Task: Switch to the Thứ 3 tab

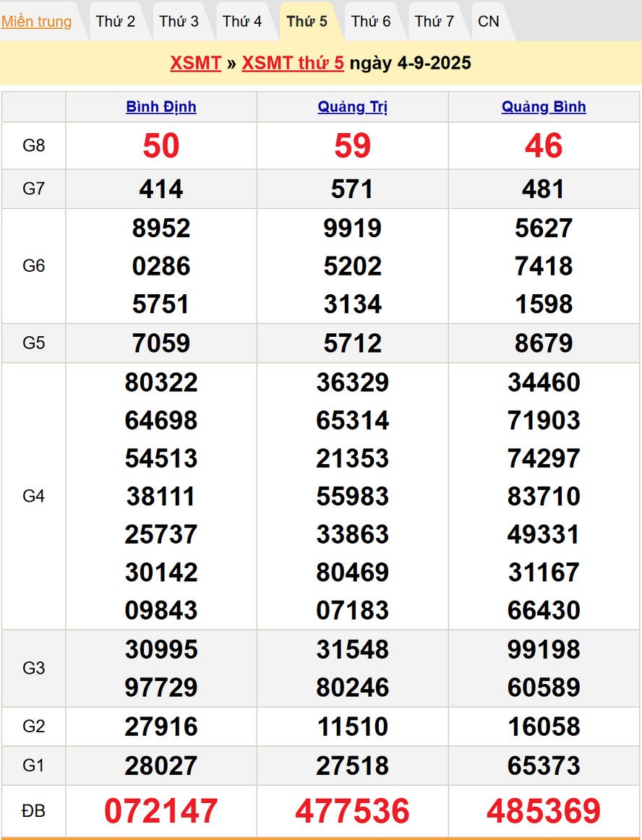Action: click(179, 22)
